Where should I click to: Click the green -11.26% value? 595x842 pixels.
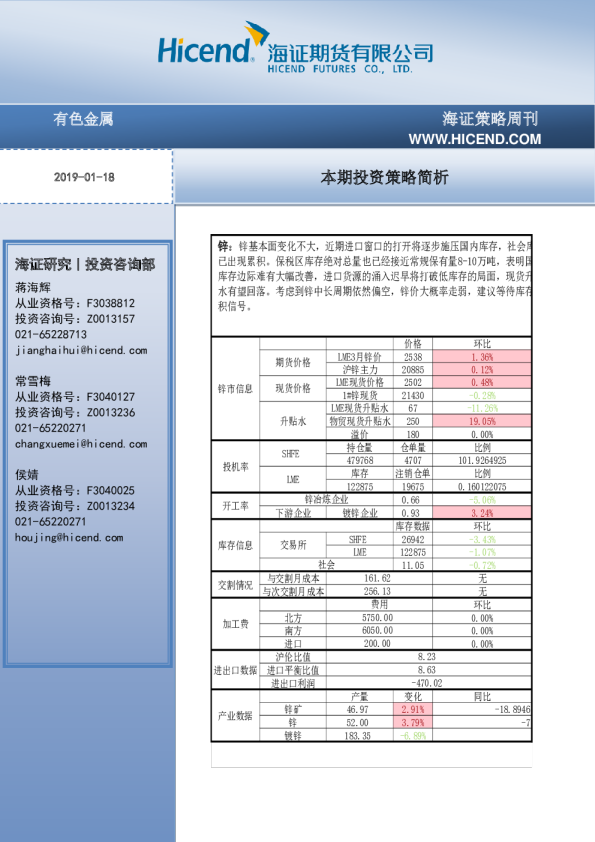click(482, 408)
